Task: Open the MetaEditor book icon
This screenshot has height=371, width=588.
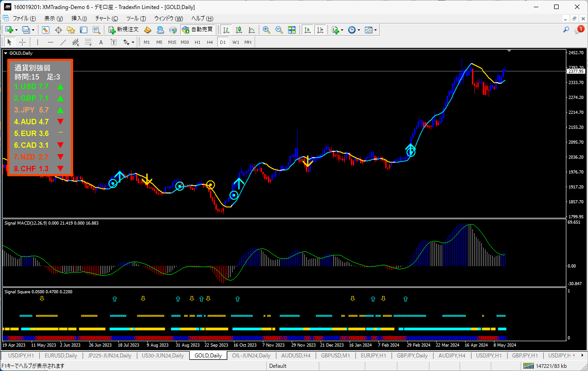Action: pos(148,30)
